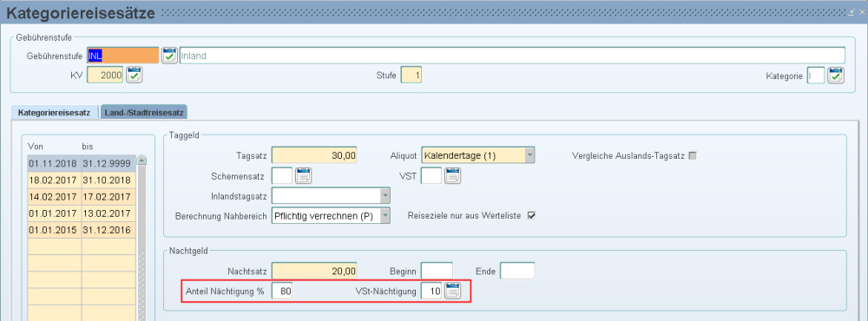Open the VST list icon in Taggeld
This screenshot has width=868, height=321.
[453, 176]
